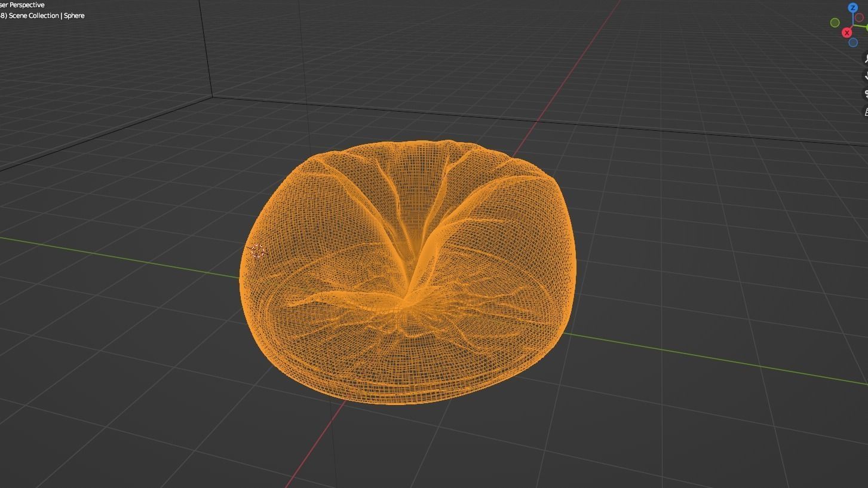868x488 pixels.
Task: Click the 3D cursor crosshair in the viewport
Action: pos(258,251)
